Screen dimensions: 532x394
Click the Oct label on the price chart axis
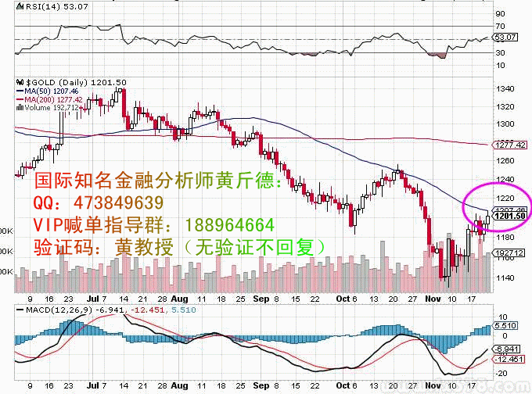point(343,298)
